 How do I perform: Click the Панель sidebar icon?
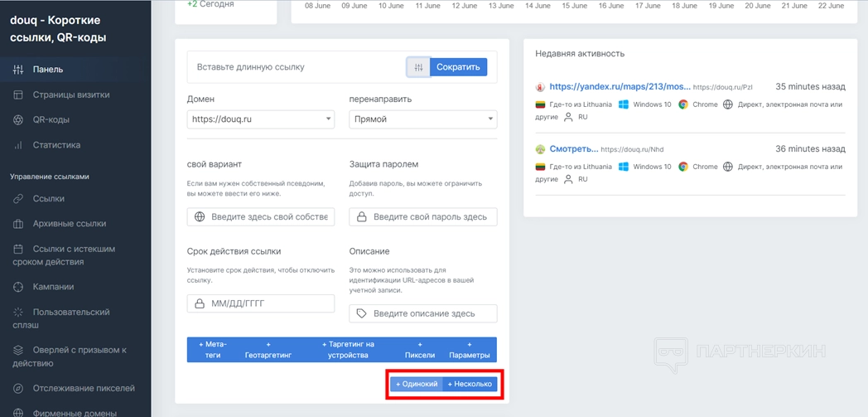[x=18, y=70]
